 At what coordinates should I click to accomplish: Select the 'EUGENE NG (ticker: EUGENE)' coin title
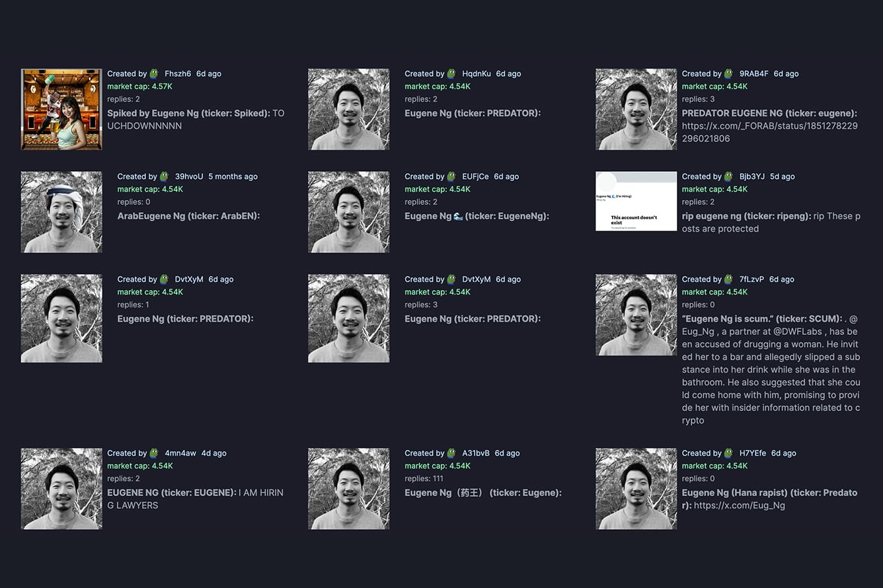(171, 492)
